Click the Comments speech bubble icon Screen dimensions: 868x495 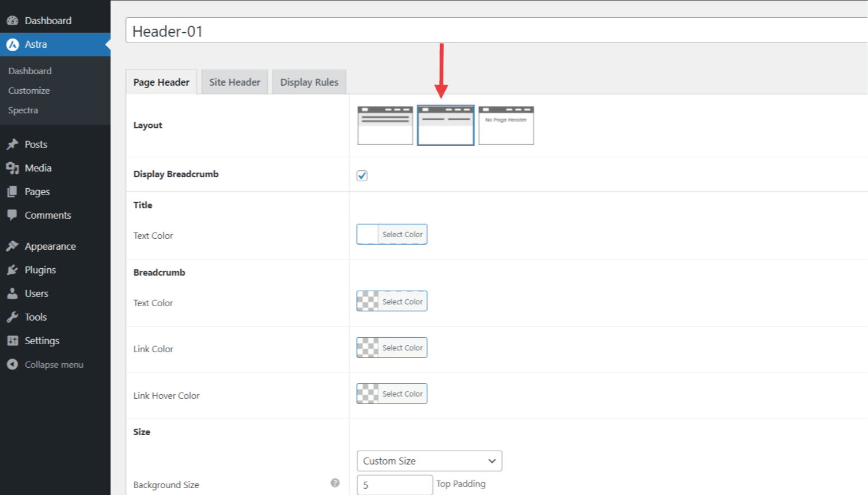tap(13, 215)
